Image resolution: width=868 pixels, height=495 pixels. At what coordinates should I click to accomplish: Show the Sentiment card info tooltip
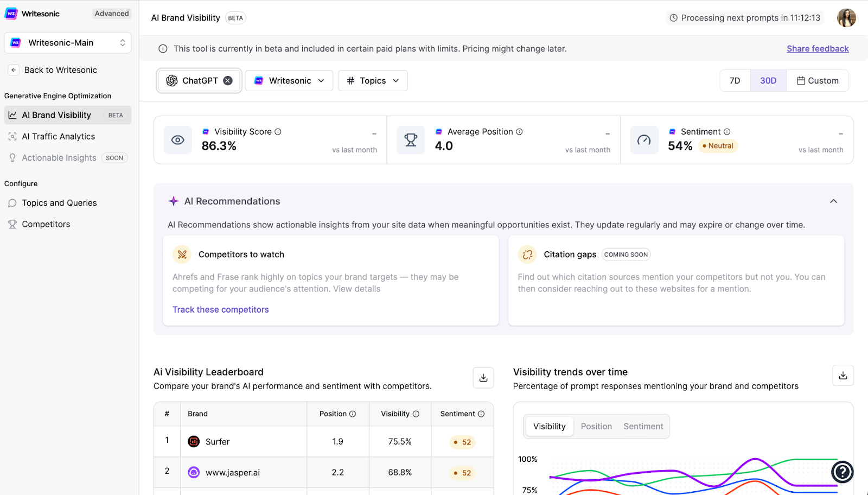click(727, 132)
